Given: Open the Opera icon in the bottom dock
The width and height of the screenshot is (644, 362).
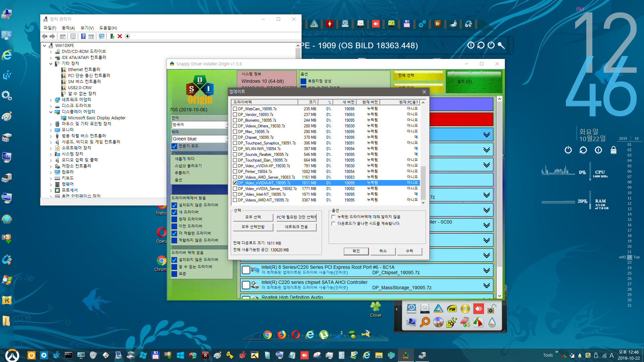Looking at the screenshot, I should click(x=296, y=335).
